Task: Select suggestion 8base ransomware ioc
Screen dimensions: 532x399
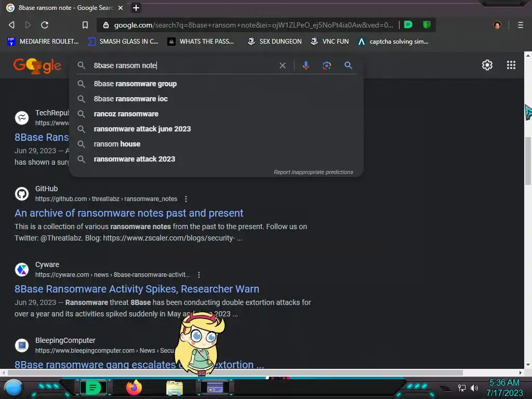Action: (217, 99)
